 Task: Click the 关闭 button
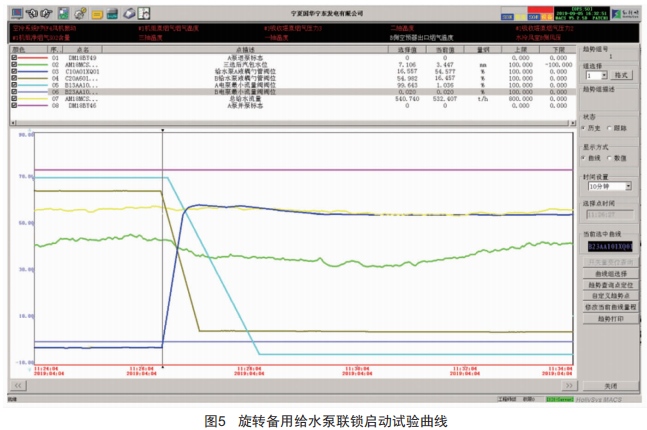609,385
